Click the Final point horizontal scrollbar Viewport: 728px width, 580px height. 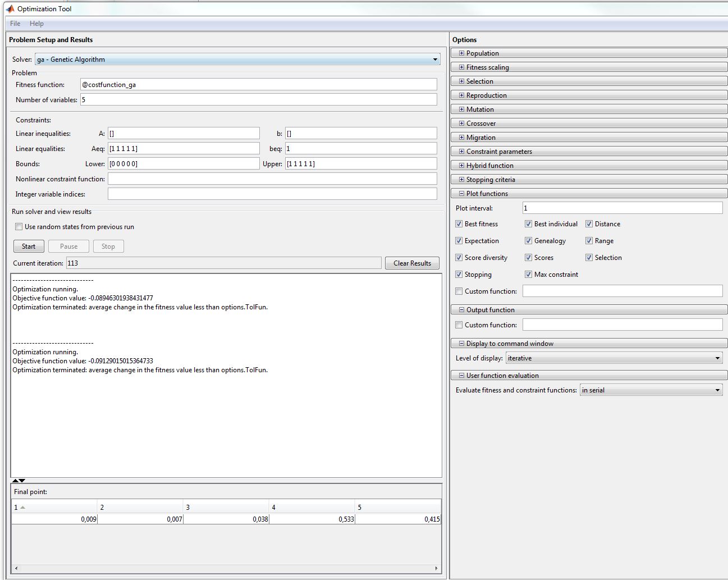pos(226,568)
